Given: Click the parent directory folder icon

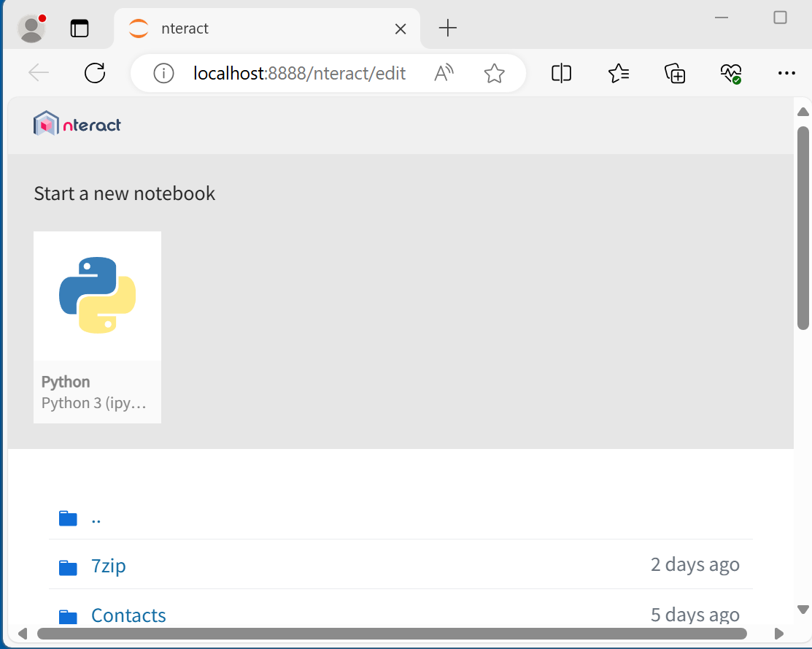Looking at the screenshot, I should tap(68, 518).
